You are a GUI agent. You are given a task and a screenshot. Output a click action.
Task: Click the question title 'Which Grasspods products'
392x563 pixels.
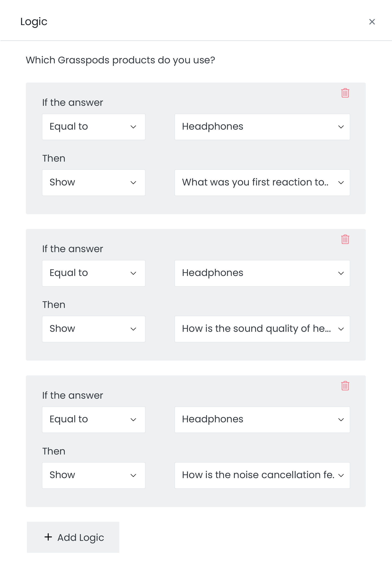tap(120, 60)
